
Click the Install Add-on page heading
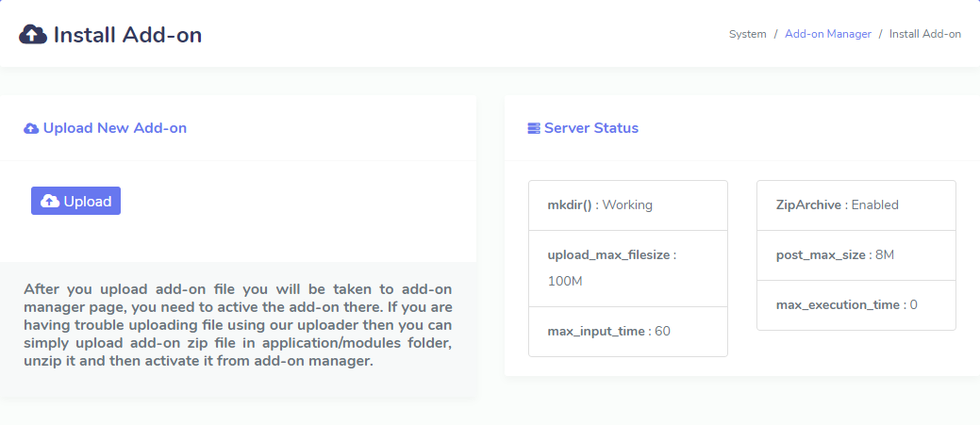coord(127,35)
